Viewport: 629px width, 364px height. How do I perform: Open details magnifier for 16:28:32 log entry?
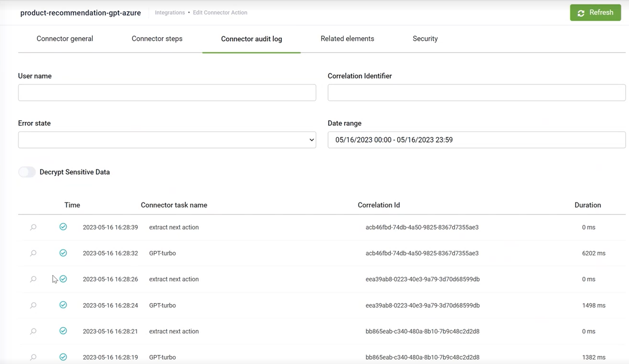pyautogui.click(x=33, y=253)
